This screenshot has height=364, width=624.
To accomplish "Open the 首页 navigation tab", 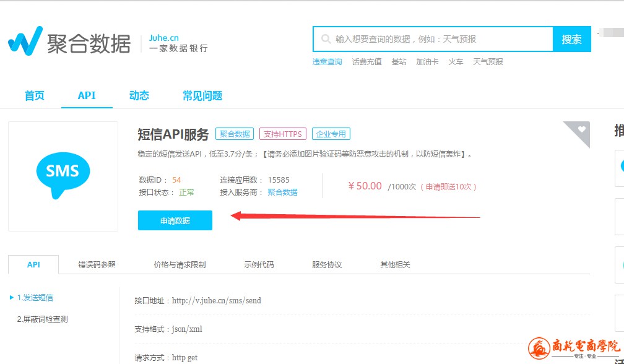I will point(35,95).
